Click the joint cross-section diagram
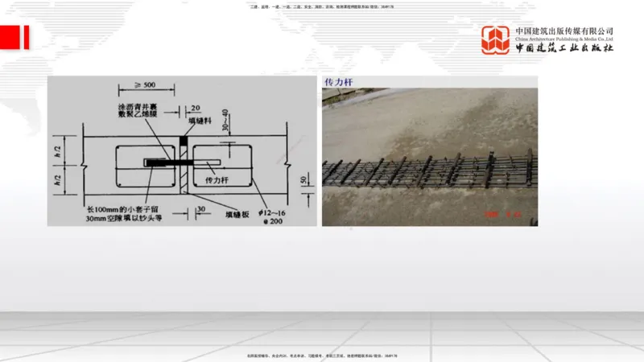Screen dimensions: 644x362 tap(181, 151)
